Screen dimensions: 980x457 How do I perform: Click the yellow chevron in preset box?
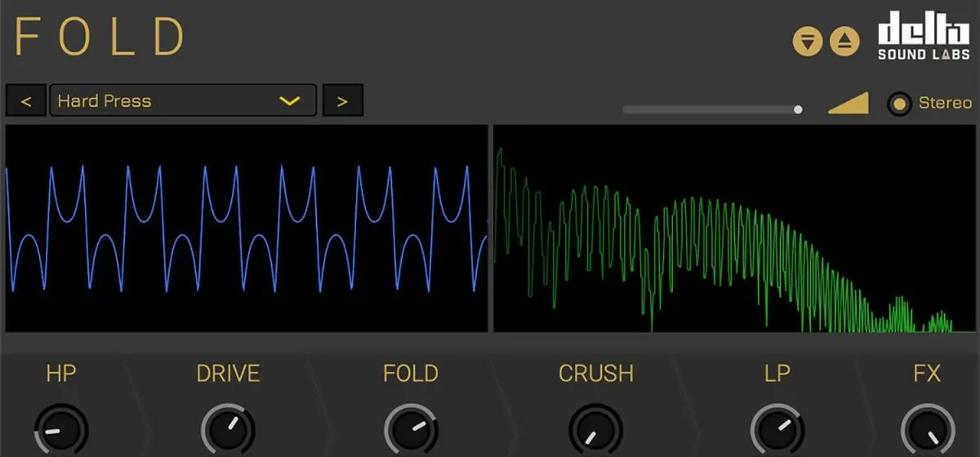point(289,101)
